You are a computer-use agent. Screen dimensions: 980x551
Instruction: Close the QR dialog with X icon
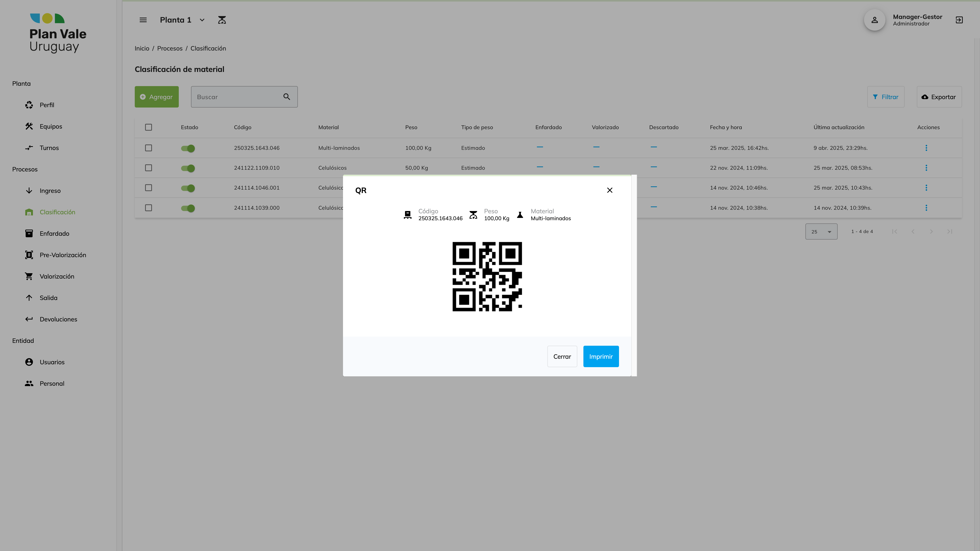point(609,190)
